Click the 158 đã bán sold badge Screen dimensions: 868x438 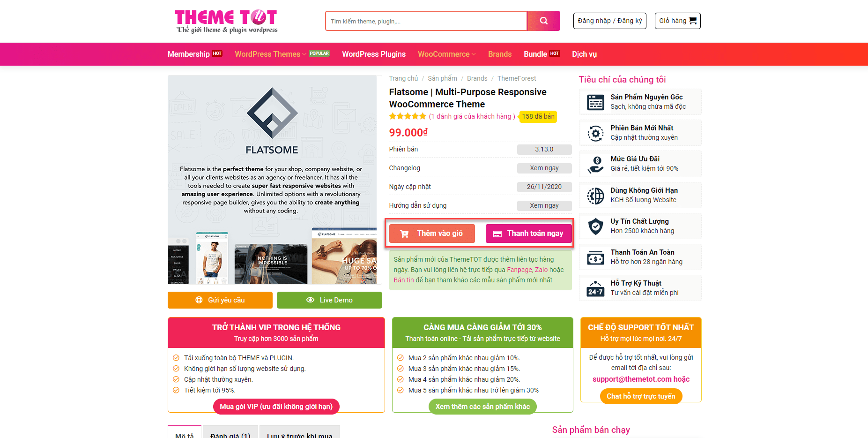pyautogui.click(x=538, y=116)
